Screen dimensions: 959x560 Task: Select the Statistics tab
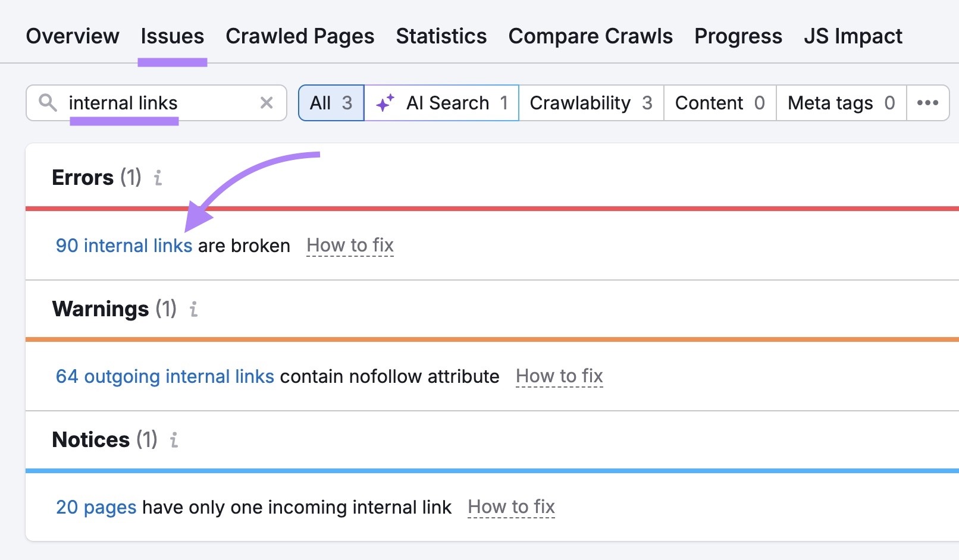441,36
